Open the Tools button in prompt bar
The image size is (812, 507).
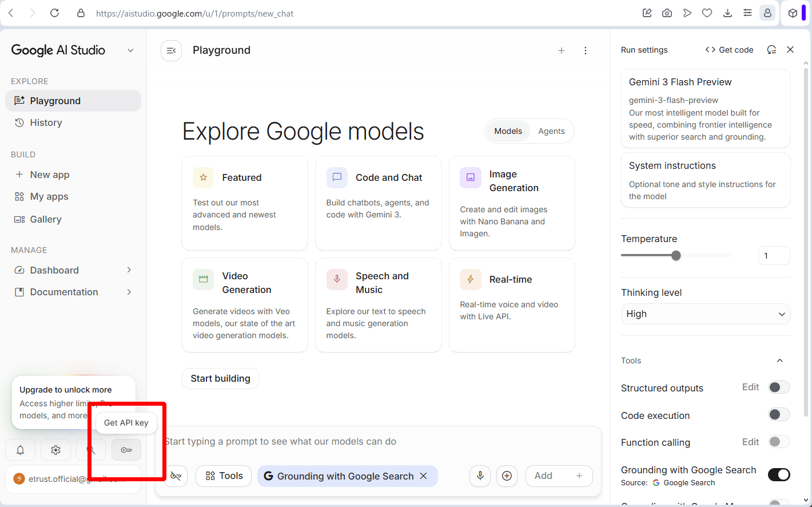click(224, 476)
